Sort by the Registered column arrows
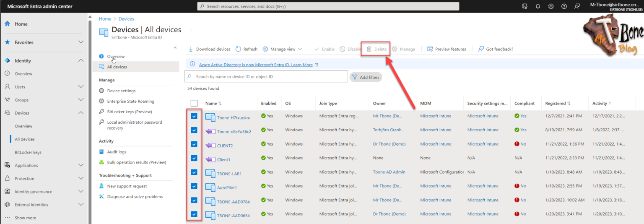644x224 pixels. (569, 103)
